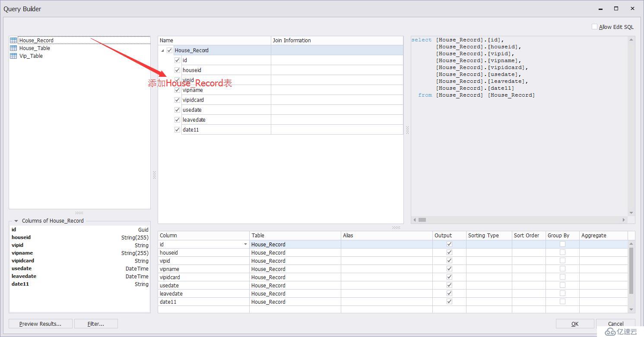Click the Aggregate column header
644x337 pixels.
(603, 236)
